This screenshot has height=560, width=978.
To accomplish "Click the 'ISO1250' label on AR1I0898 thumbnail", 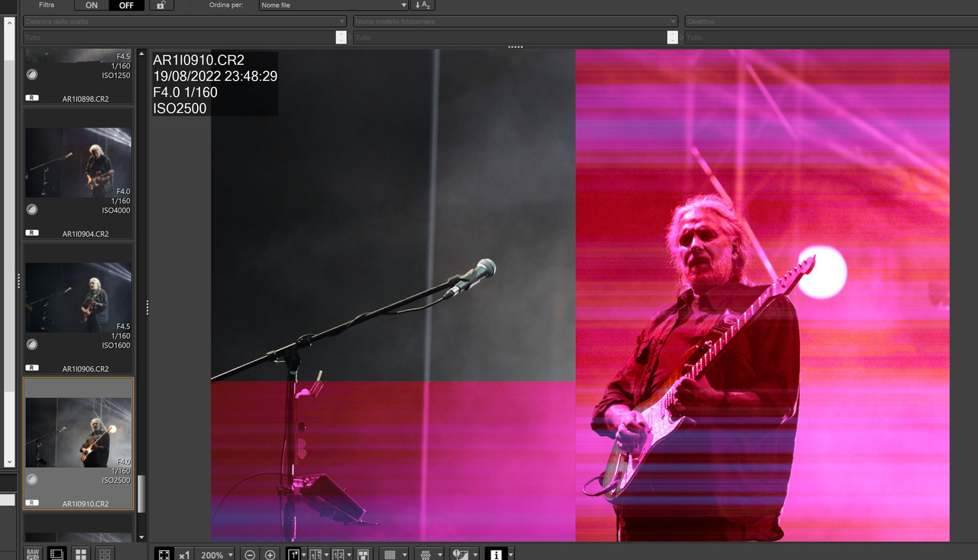I will 116,76.
